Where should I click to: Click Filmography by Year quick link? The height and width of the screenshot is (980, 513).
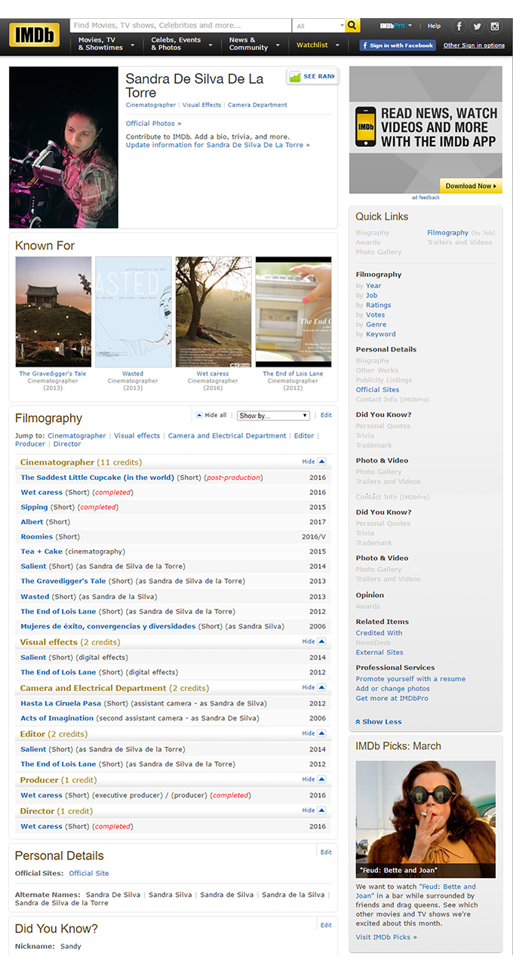tap(373, 286)
